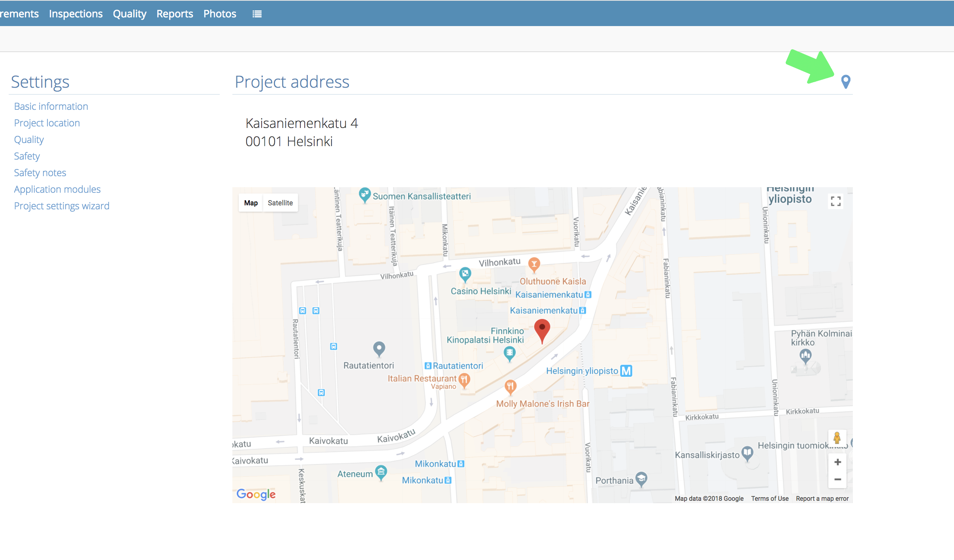Click Report a map error link
Image resolution: width=954 pixels, height=560 pixels.
[822, 498]
